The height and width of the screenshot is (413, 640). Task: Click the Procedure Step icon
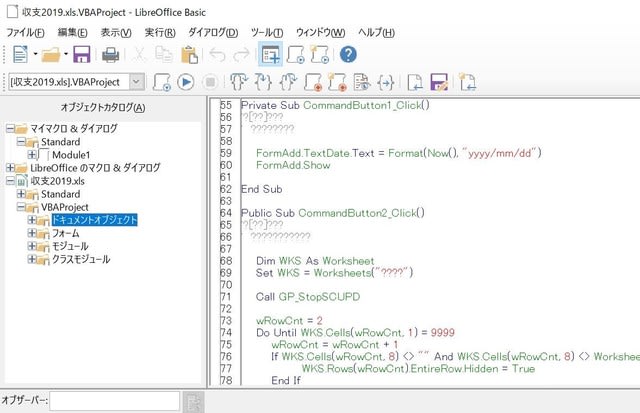point(239,82)
